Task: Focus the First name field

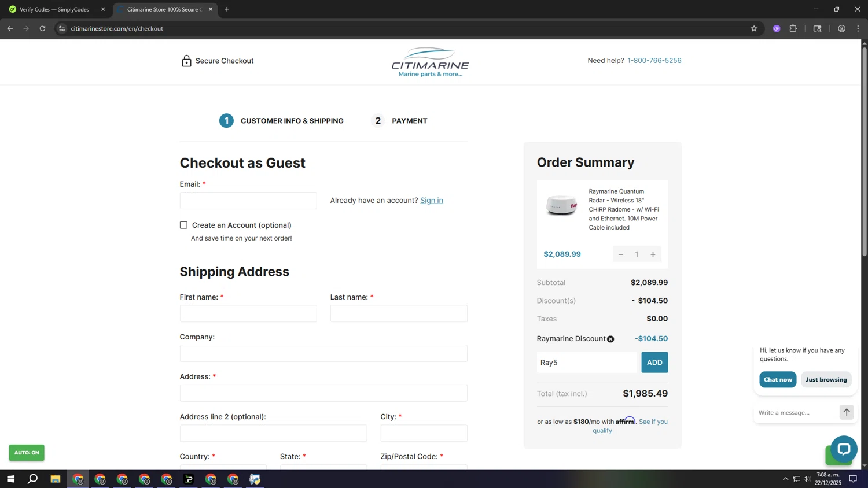Action: (x=248, y=313)
